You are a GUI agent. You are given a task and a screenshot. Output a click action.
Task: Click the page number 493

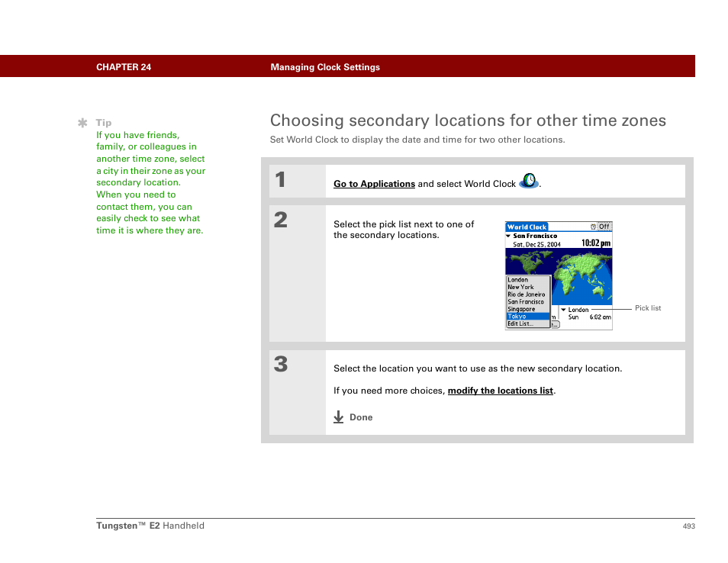[688, 526]
